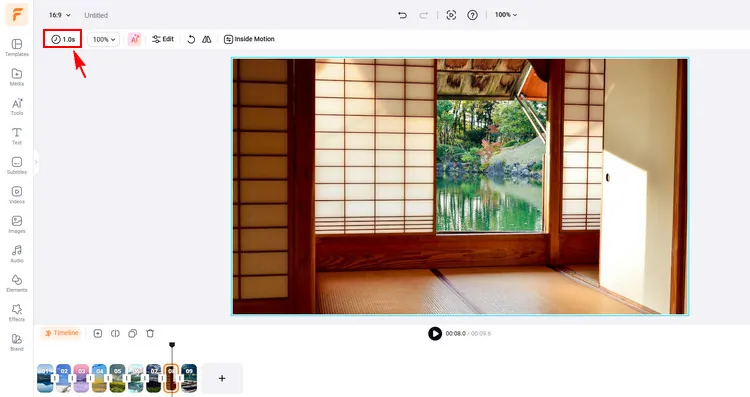
Task: Select scene 03 thumbnail
Action: coord(81,378)
